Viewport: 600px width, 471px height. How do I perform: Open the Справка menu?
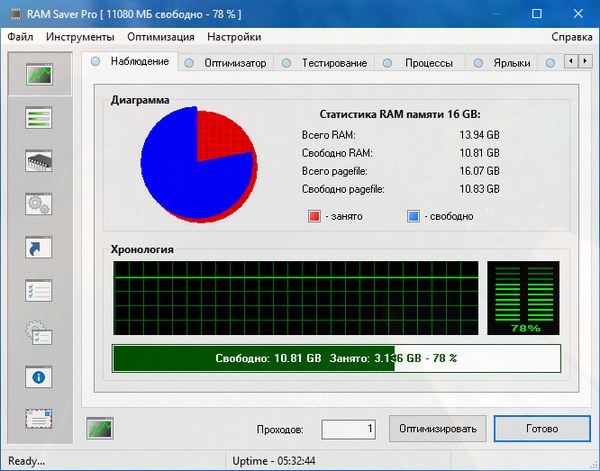[x=571, y=37]
